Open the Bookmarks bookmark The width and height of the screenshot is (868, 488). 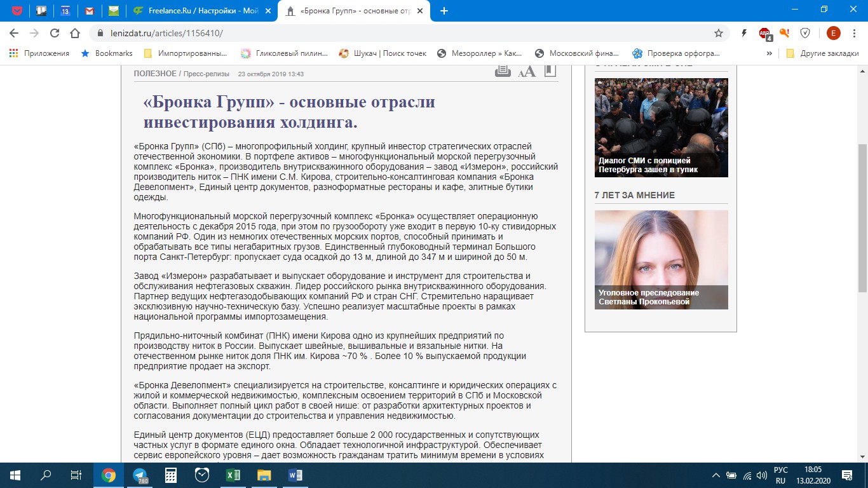coord(107,53)
